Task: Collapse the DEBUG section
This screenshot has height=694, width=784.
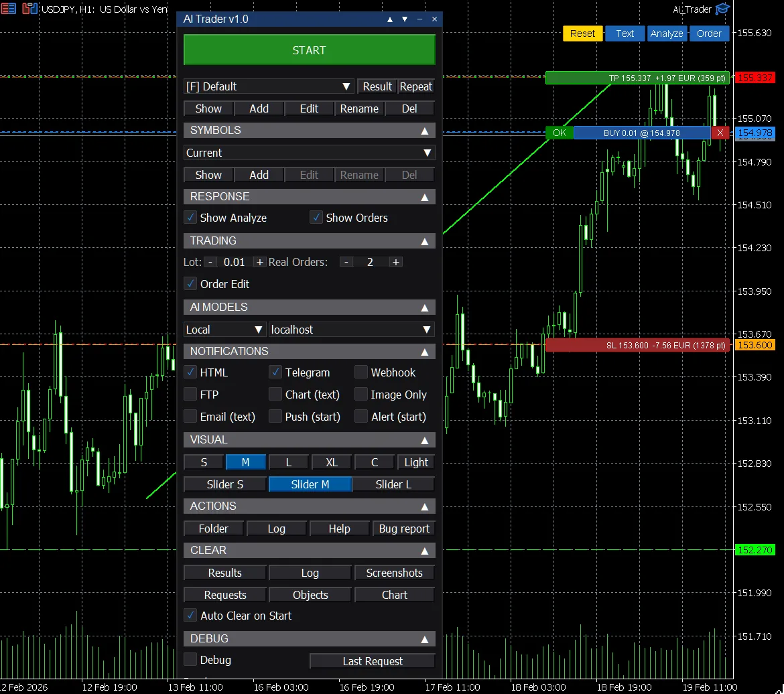Action: tap(425, 639)
